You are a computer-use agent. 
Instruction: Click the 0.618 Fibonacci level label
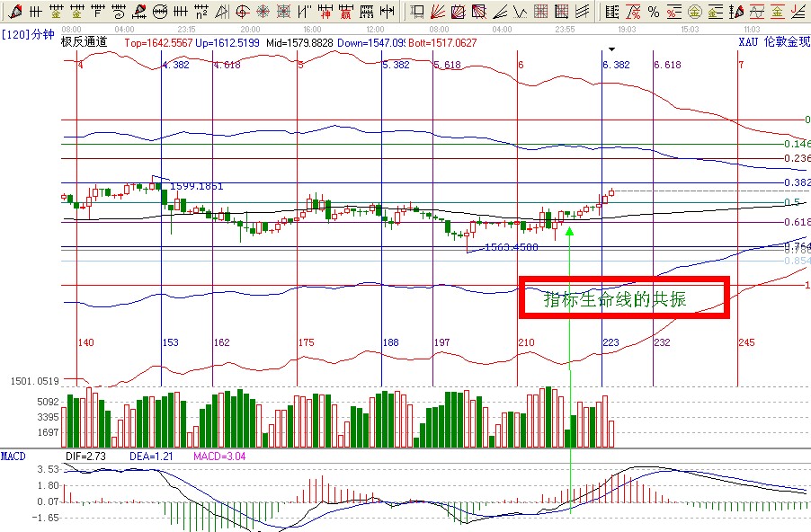[797, 222]
